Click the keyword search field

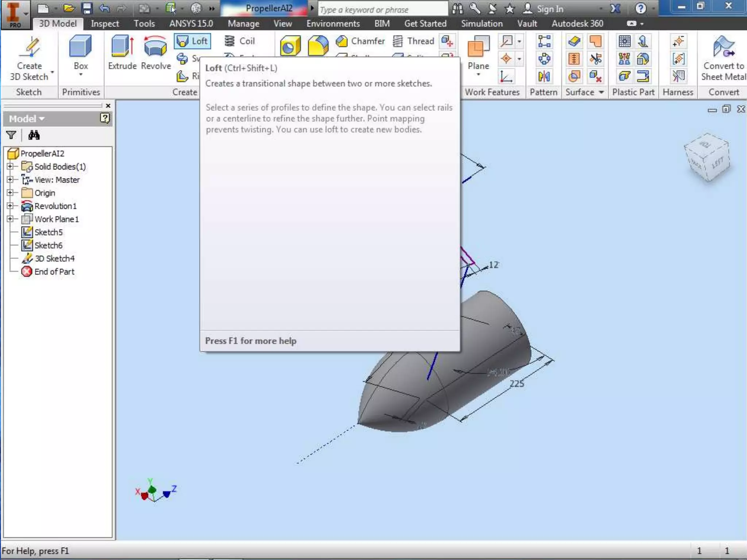[382, 9]
